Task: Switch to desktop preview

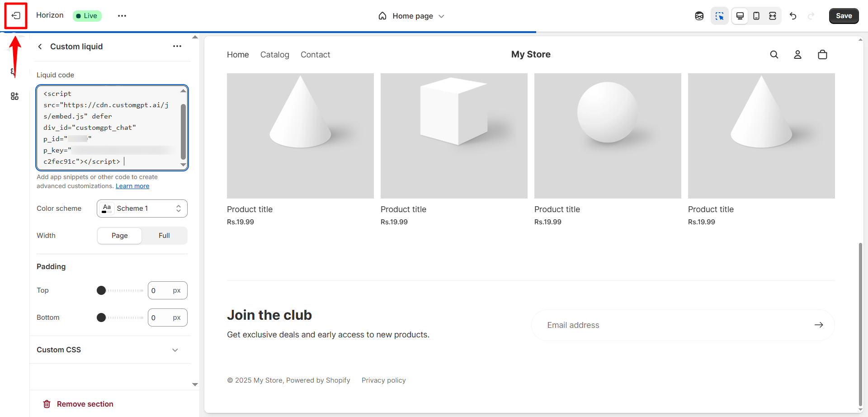Action: click(740, 16)
